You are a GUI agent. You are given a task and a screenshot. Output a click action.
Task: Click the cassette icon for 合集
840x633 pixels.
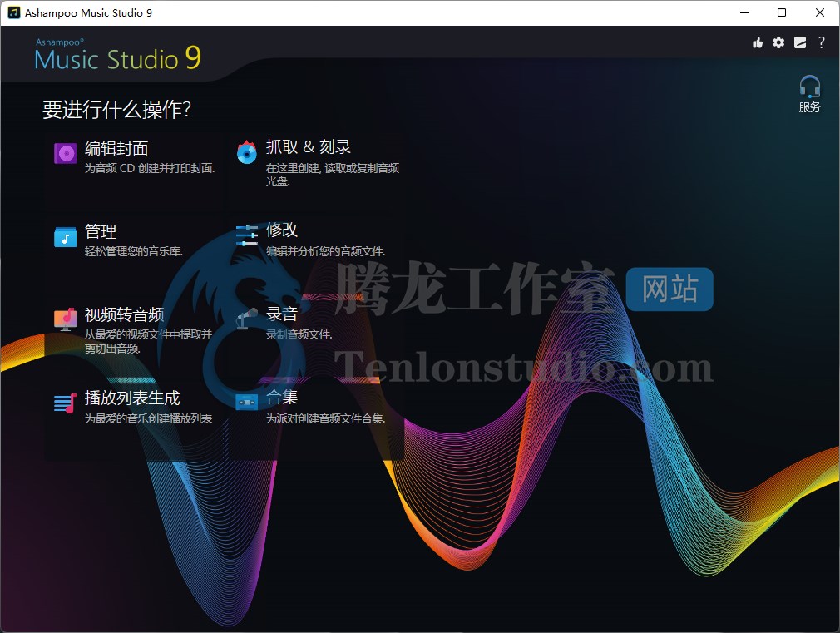(247, 402)
